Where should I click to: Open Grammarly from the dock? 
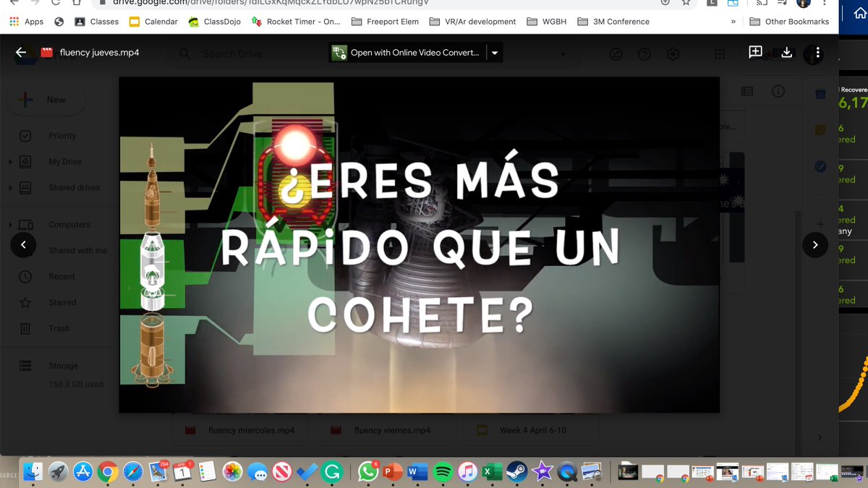(332, 472)
